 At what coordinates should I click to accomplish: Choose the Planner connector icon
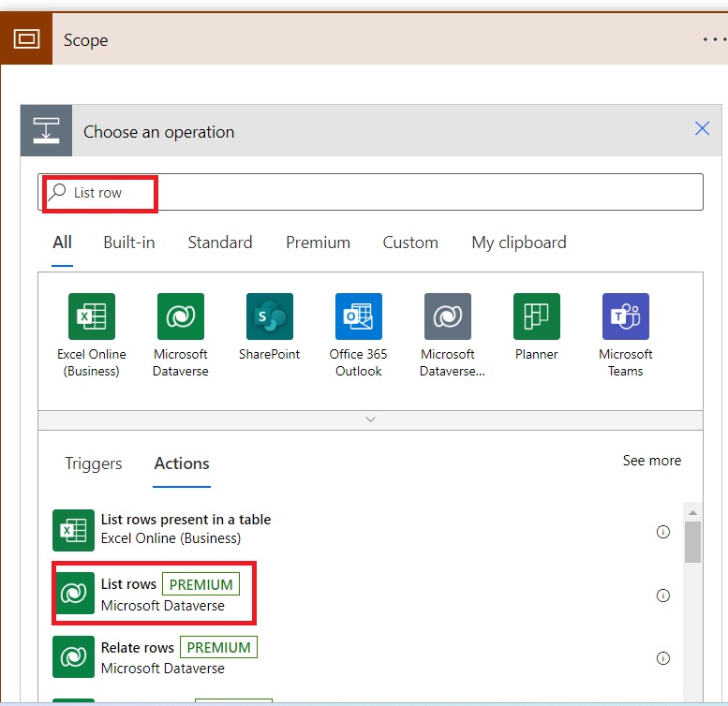coord(536,316)
